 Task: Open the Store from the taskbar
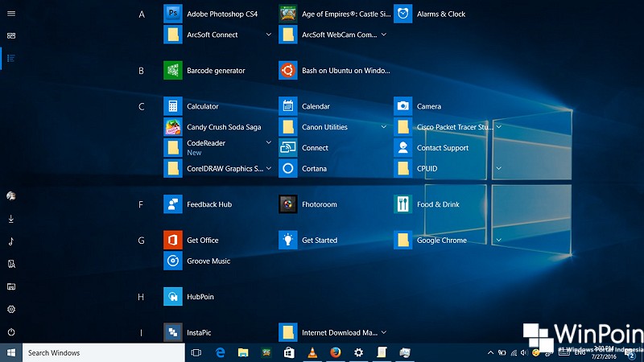pyautogui.click(x=289, y=352)
